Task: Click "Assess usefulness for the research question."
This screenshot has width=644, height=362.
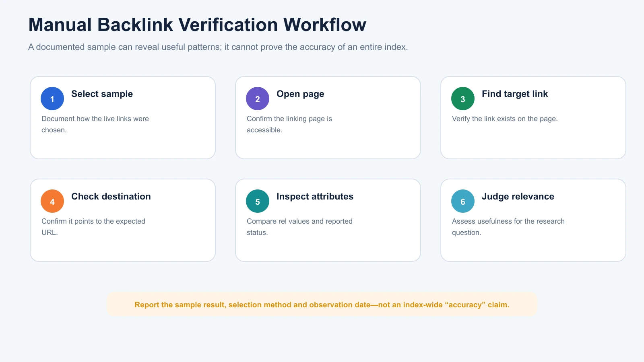Action: click(508, 227)
